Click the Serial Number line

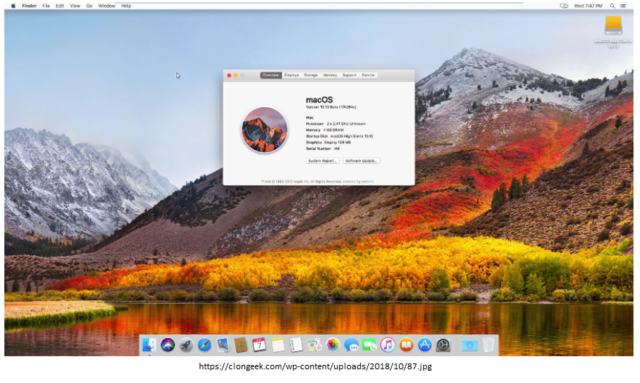322,149
